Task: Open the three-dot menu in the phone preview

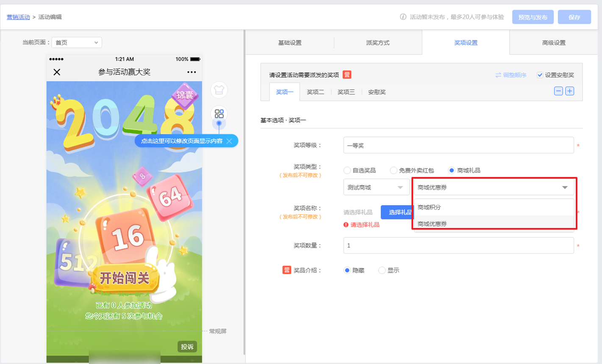Action: click(191, 72)
